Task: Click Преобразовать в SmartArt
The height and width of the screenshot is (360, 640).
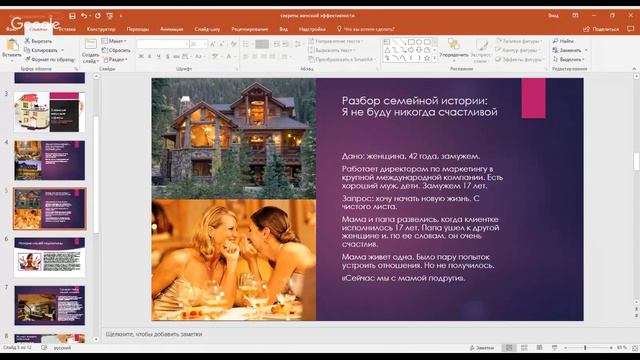Action: 342,60
